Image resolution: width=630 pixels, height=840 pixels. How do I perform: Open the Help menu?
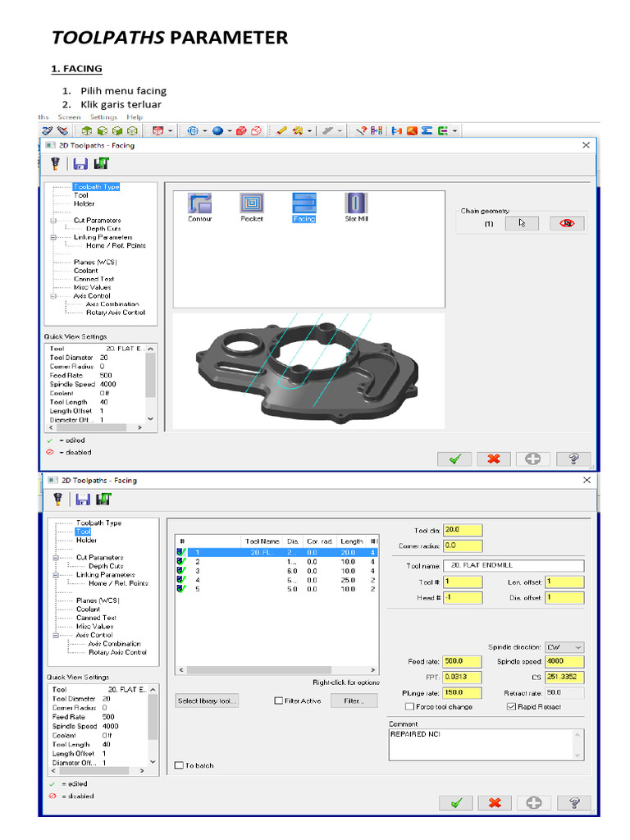pyautogui.click(x=135, y=117)
